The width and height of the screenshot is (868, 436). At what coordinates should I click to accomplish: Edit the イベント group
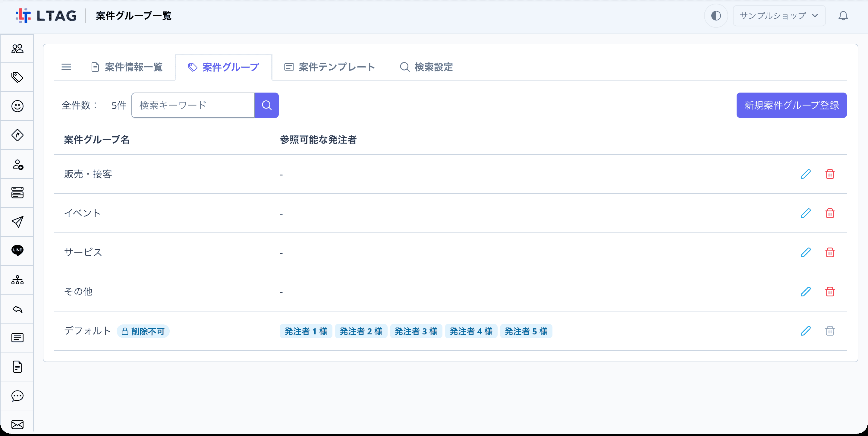click(806, 213)
